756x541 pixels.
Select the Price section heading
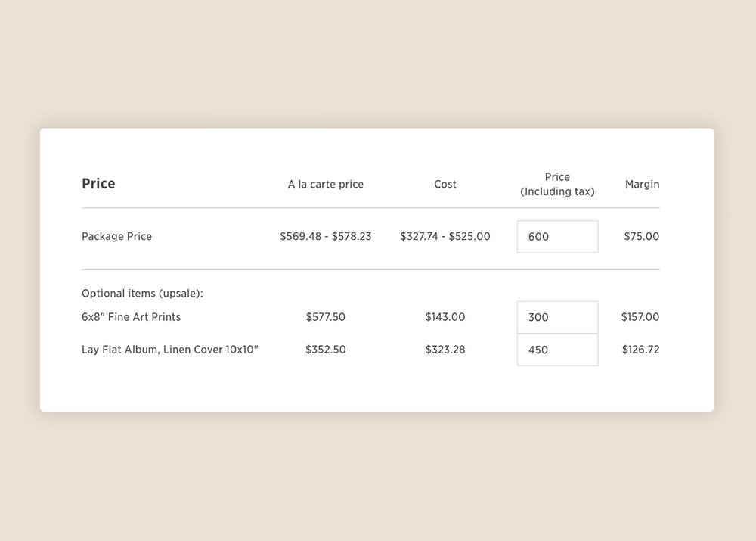click(x=98, y=183)
